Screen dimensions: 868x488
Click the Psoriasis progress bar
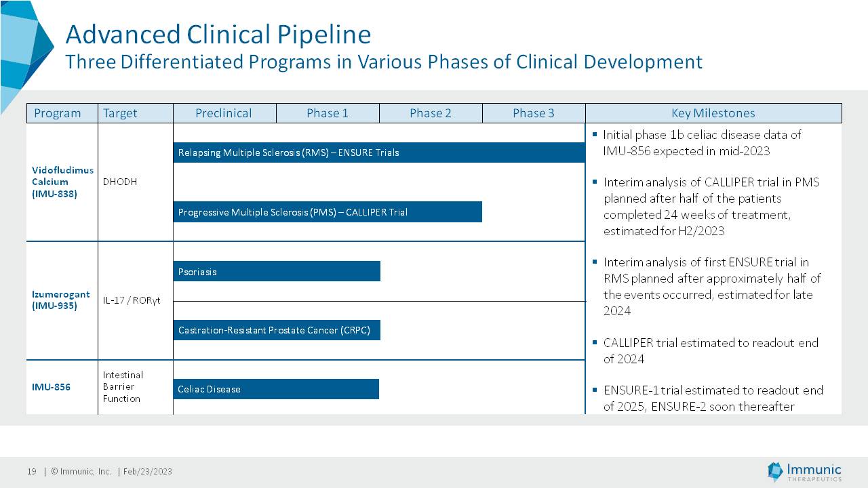(277, 271)
